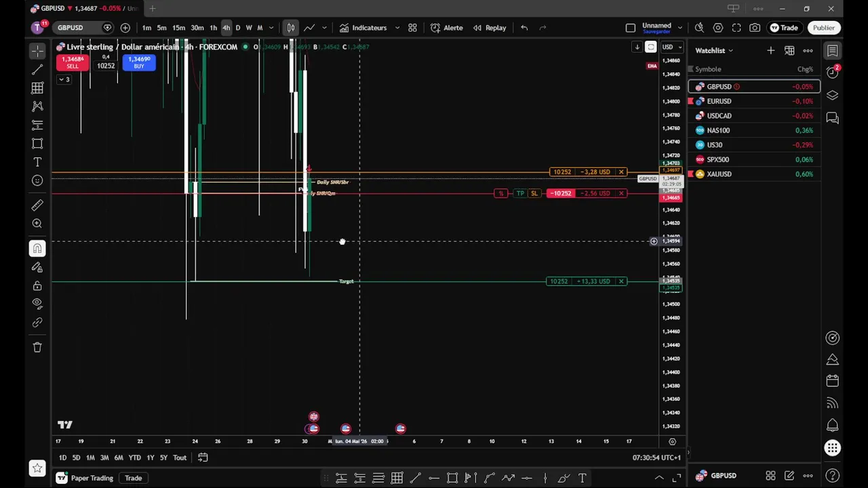The image size is (868, 488).
Task: Add a symbol to the Watchlist
Action: (x=770, y=51)
